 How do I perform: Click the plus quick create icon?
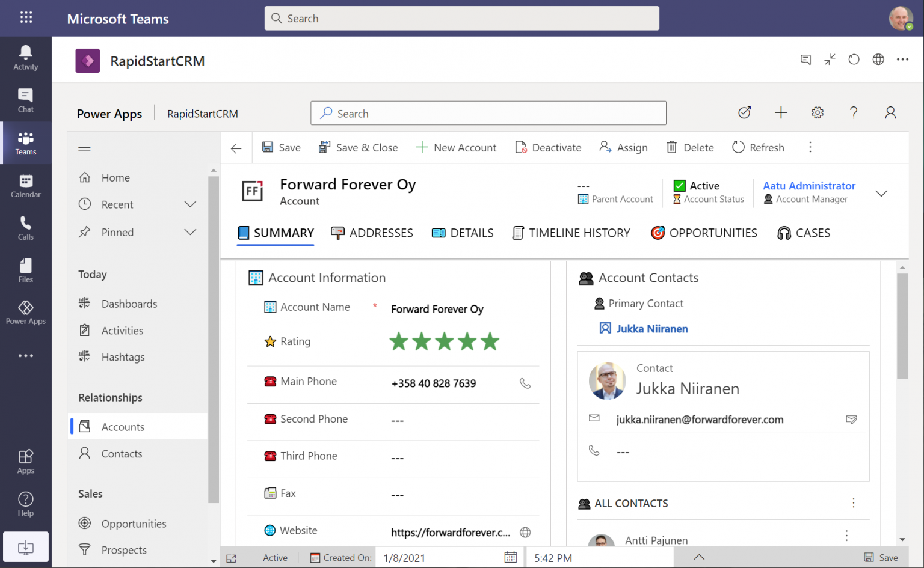tap(781, 112)
